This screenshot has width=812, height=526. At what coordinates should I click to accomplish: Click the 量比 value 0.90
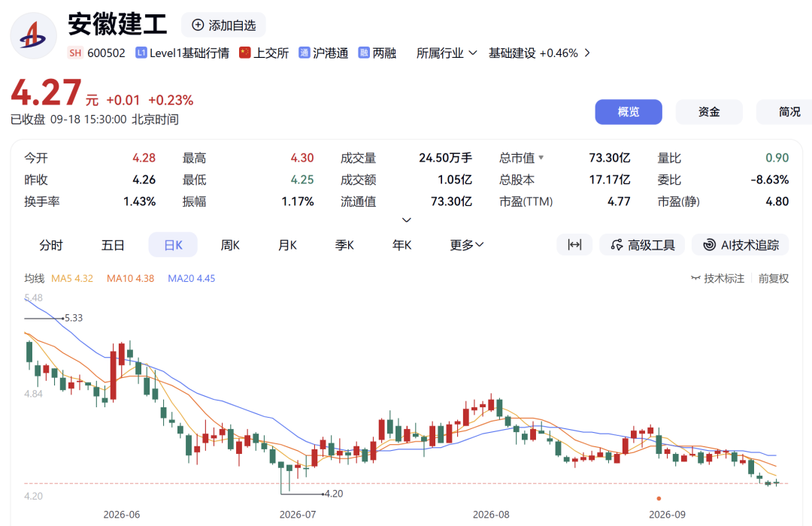[777, 158]
